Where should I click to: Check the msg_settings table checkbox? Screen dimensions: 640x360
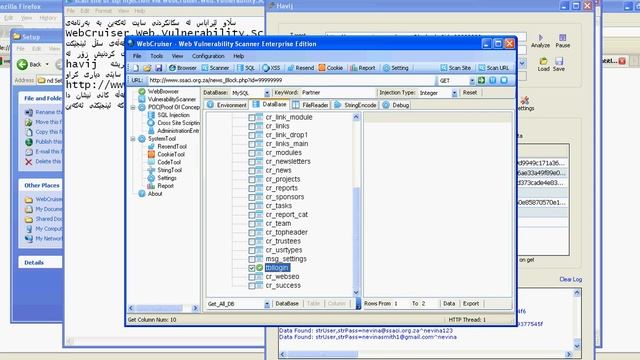click(x=251, y=259)
